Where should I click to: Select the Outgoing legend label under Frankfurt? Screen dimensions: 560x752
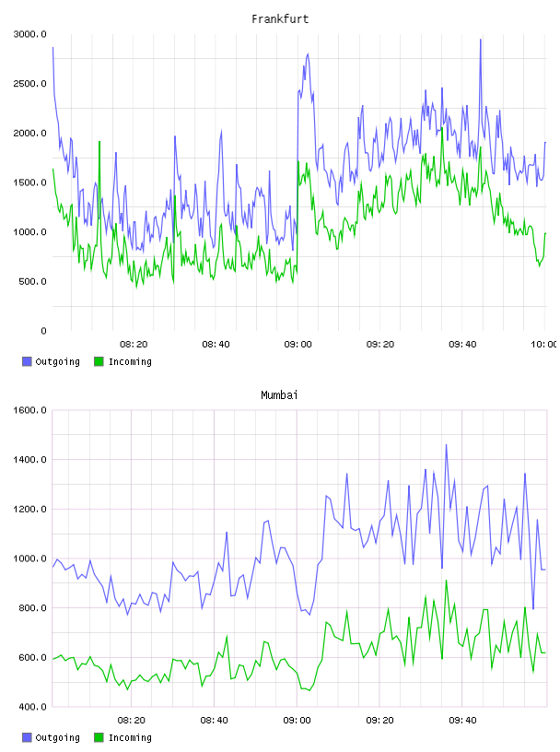tap(57, 362)
